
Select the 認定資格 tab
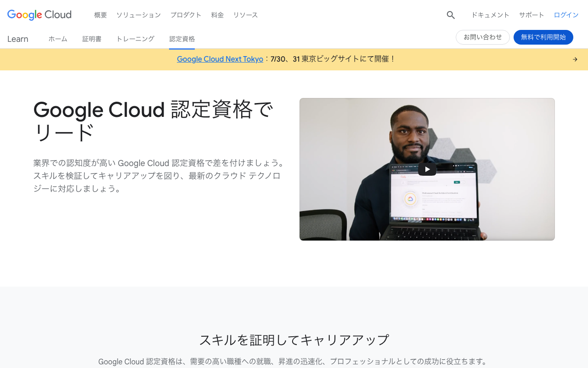[182, 39]
